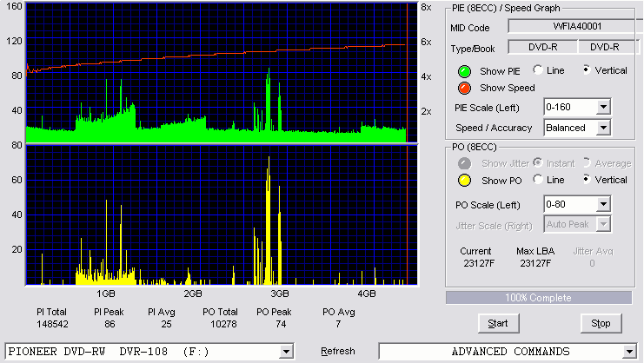Click the red end-of-scan marker in PO graph
This screenshot has height=363, width=644.
[x=407, y=215]
